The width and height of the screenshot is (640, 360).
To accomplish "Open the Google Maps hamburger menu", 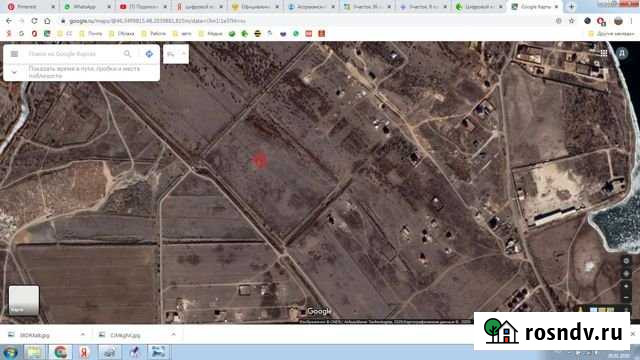I will 14,54.
